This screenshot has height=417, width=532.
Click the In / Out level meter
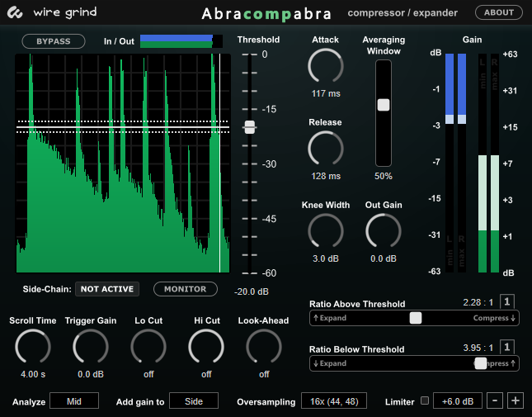(181, 41)
